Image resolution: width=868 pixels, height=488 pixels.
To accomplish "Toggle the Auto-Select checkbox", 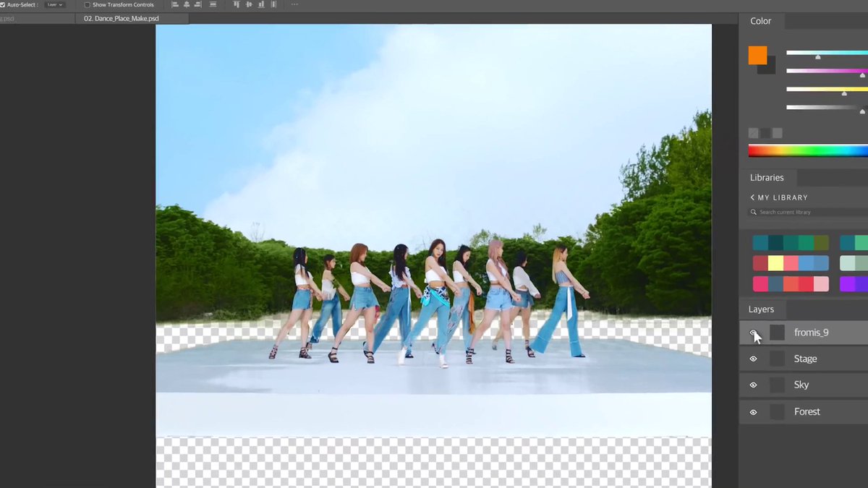I will pyautogui.click(x=3, y=5).
